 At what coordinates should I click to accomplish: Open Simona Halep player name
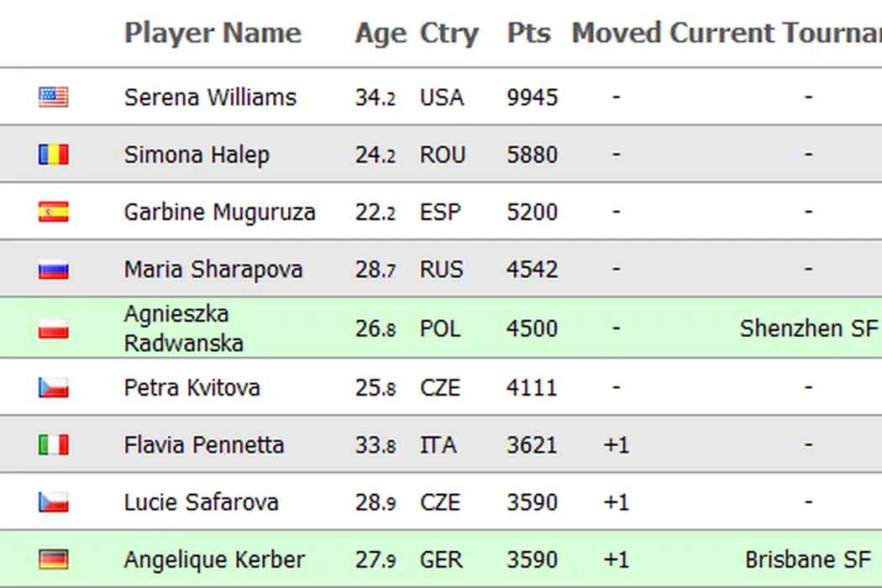click(197, 155)
